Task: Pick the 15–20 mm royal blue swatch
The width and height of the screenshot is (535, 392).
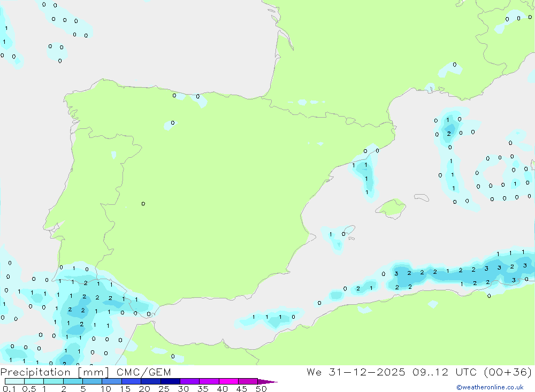Action: [132, 381]
